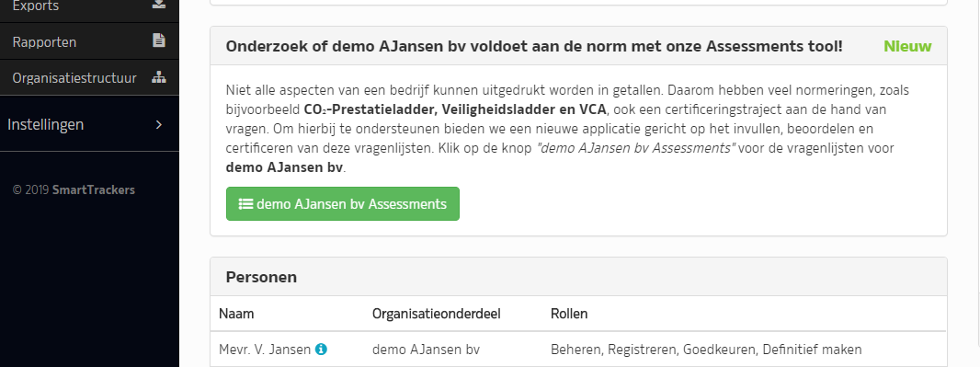This screenshot has height=367, width=980.
Task: Open the Rapporten sidebar item
Action: point(89,41)
